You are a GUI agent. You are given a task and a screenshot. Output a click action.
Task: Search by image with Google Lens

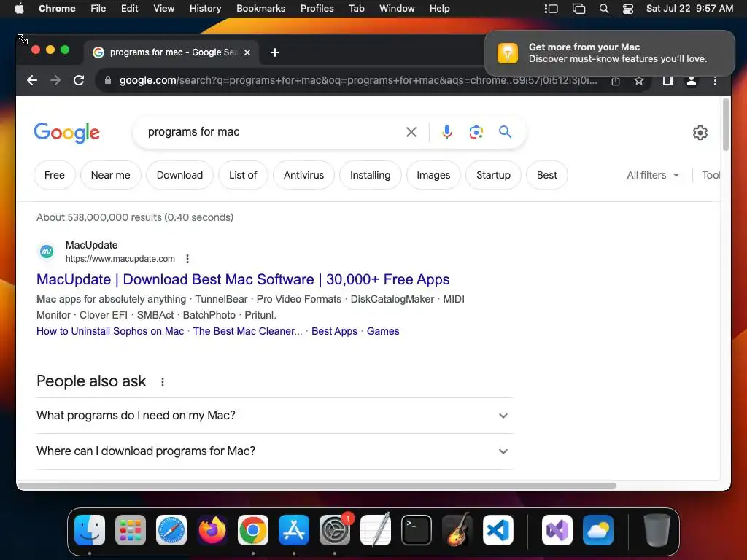coord(476,132)
